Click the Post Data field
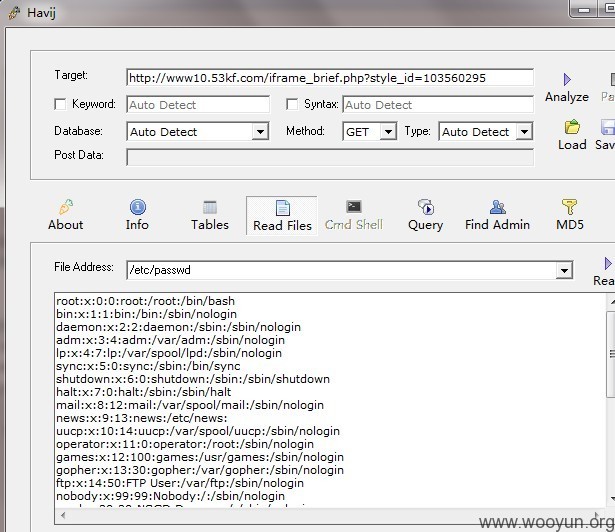This screenshot has width=615, height=532. 330,157
